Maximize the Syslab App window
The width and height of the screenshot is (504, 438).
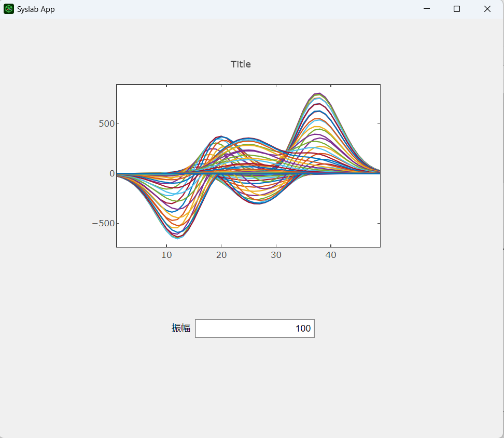click(457, 9)
